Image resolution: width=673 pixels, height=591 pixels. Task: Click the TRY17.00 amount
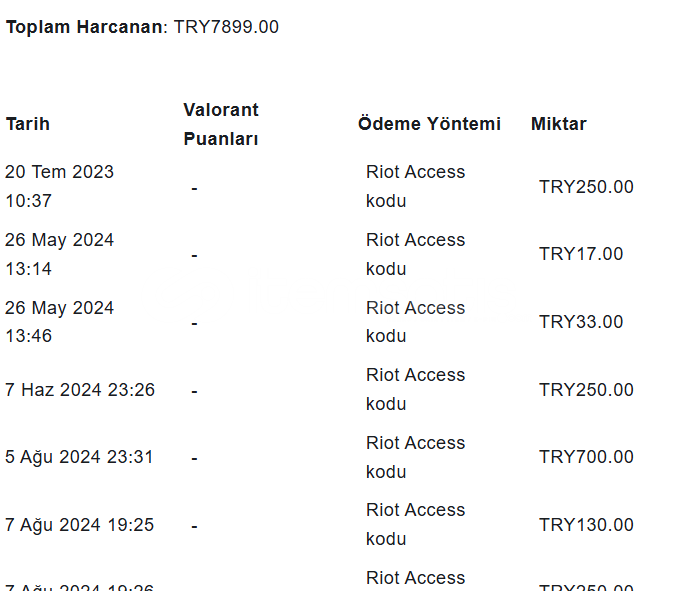coord(581,254)
